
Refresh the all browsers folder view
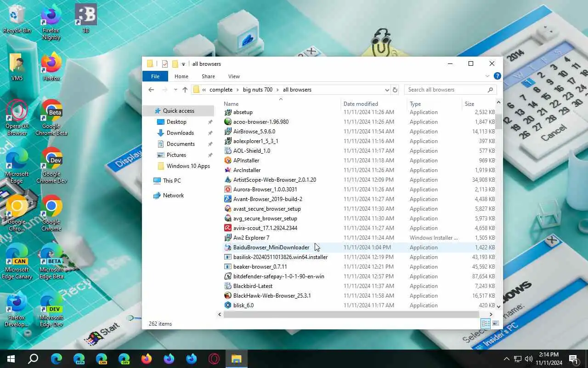click(395, 90)
